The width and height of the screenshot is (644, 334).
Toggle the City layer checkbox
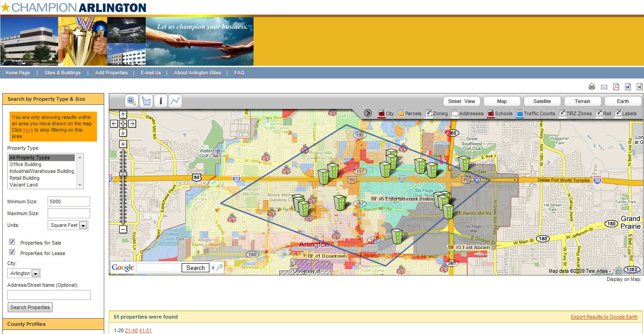click(381, 113)
